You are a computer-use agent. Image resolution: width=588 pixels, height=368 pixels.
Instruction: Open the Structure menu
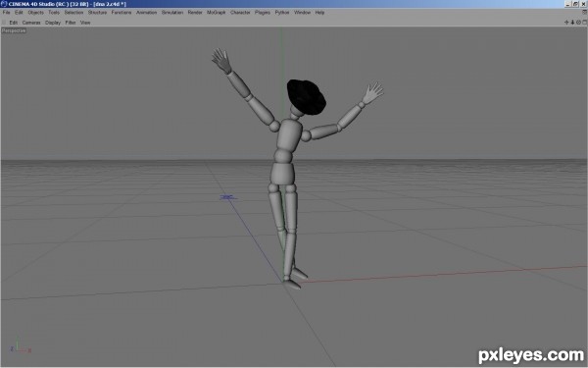[97, 13]
